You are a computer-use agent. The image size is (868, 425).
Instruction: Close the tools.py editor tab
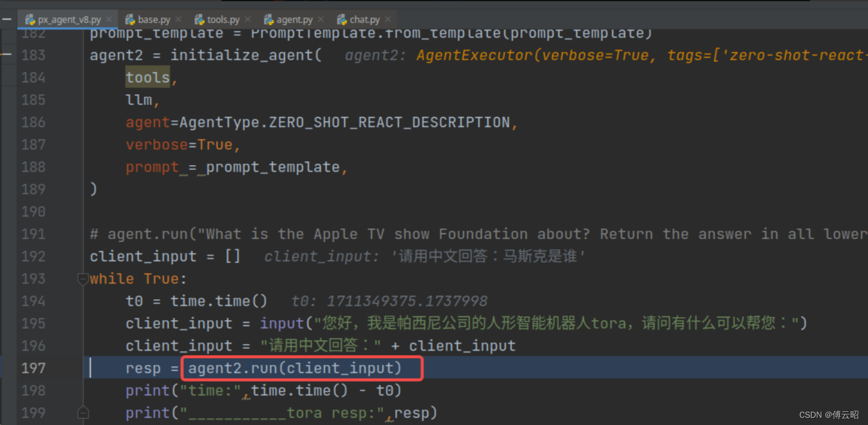(248, 20)
